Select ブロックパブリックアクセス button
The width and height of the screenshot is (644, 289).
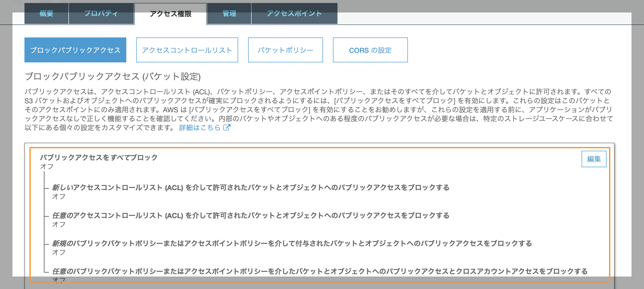[75, 50]
